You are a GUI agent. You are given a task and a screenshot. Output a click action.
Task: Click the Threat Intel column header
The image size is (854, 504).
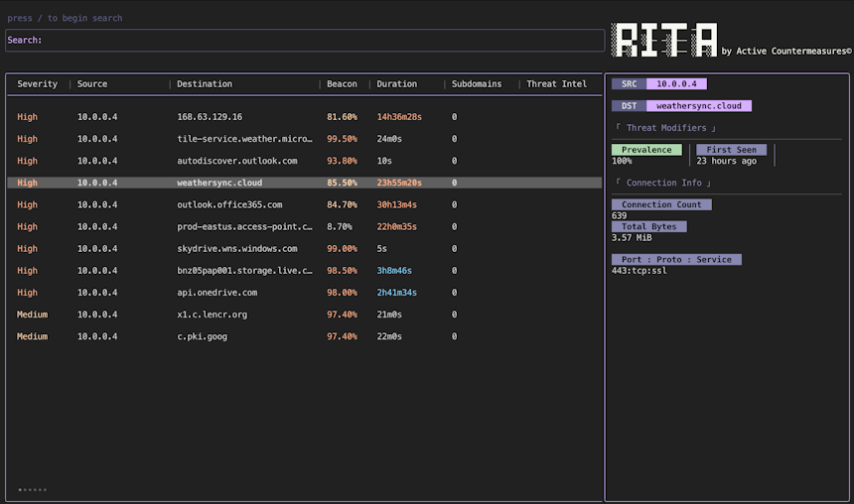coord(557,83)
